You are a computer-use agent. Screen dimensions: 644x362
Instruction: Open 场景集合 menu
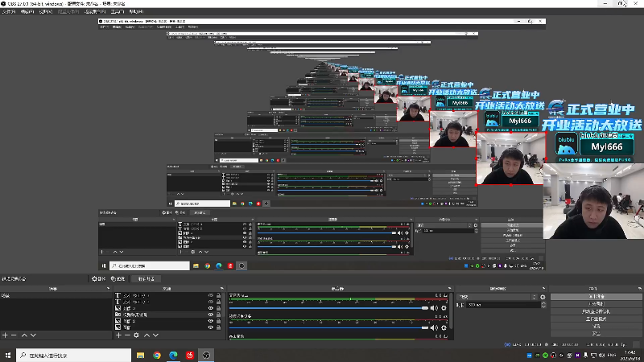point(95,11)
